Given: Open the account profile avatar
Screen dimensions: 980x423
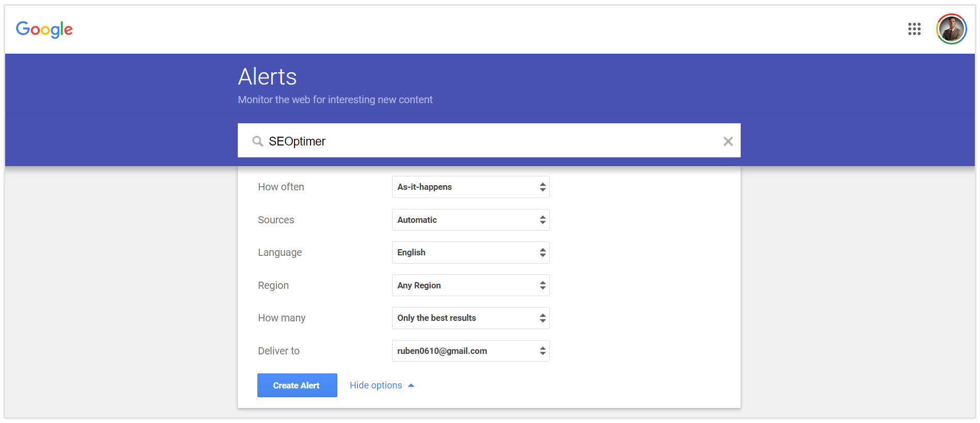Looking at the screenshot, I should coord(951,29).
